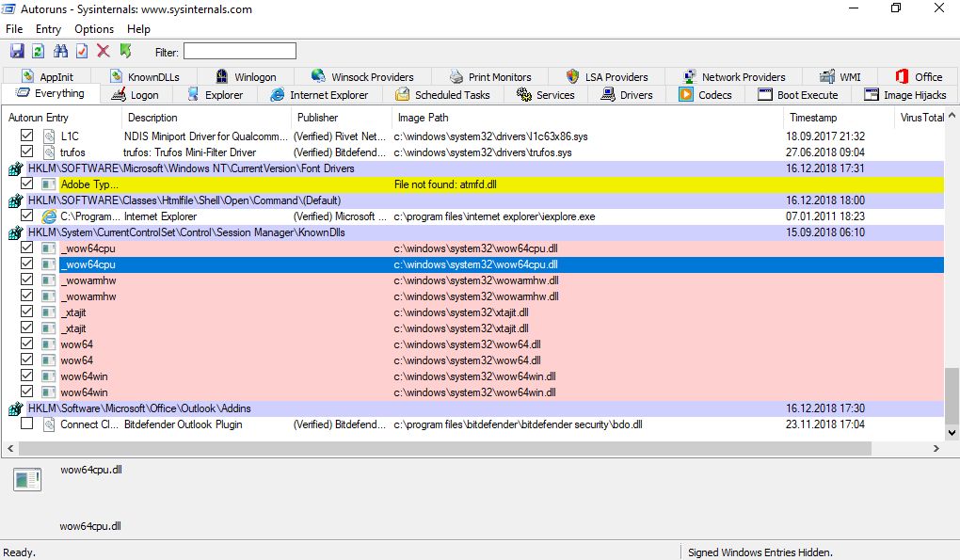Click the L1C driver file icon
Screen dimensions: 960x560
tap(49, 136)
